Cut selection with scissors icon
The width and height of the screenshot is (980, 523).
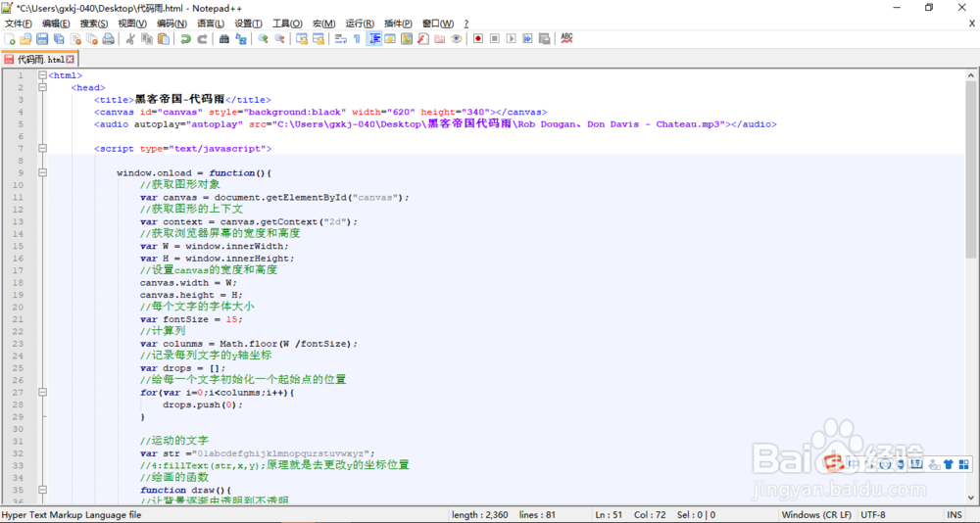[129, 39]
